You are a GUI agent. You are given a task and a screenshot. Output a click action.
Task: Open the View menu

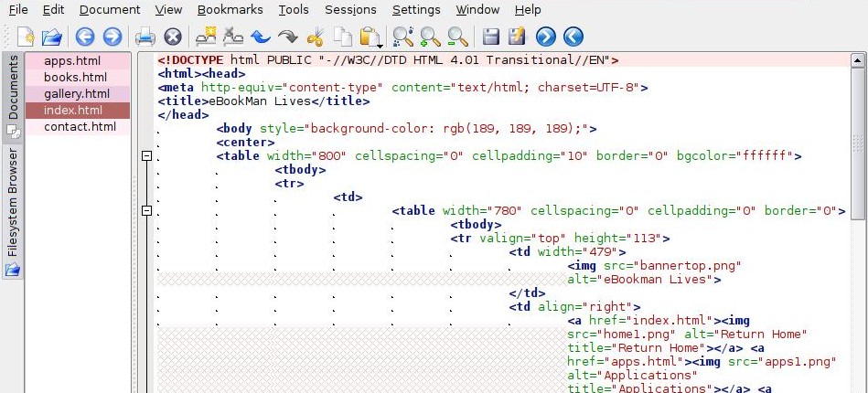[168, 10]
